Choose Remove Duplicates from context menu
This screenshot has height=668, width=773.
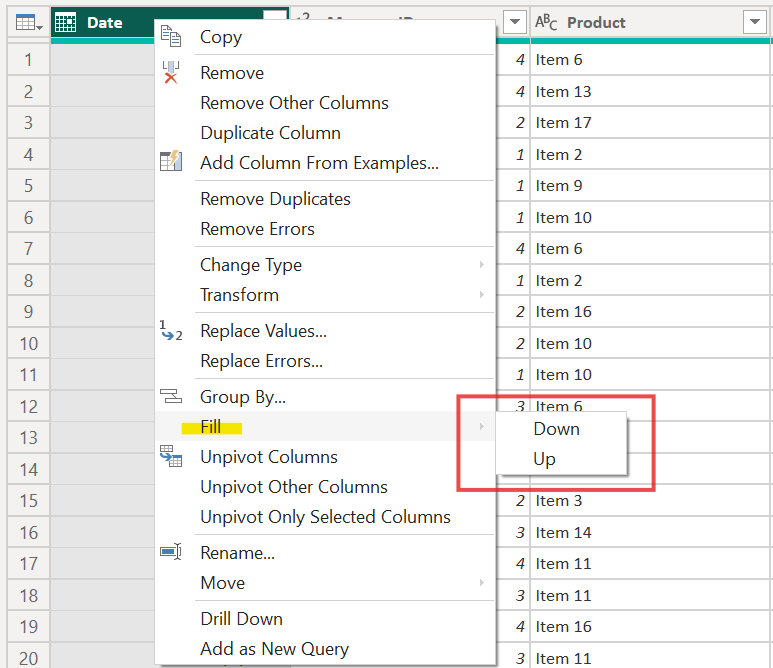[275, 199]
